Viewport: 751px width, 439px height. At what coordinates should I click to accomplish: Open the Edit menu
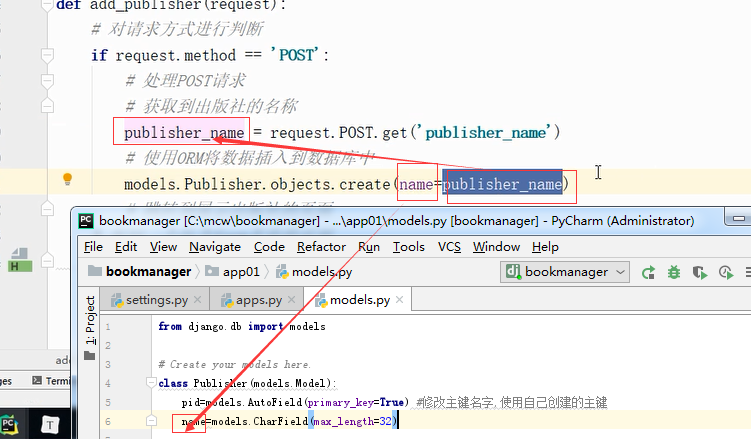coord(126,247)
